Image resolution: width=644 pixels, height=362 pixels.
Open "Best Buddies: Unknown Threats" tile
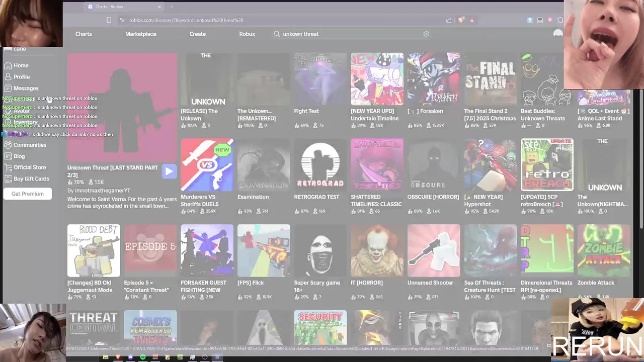tap(547, 90)
